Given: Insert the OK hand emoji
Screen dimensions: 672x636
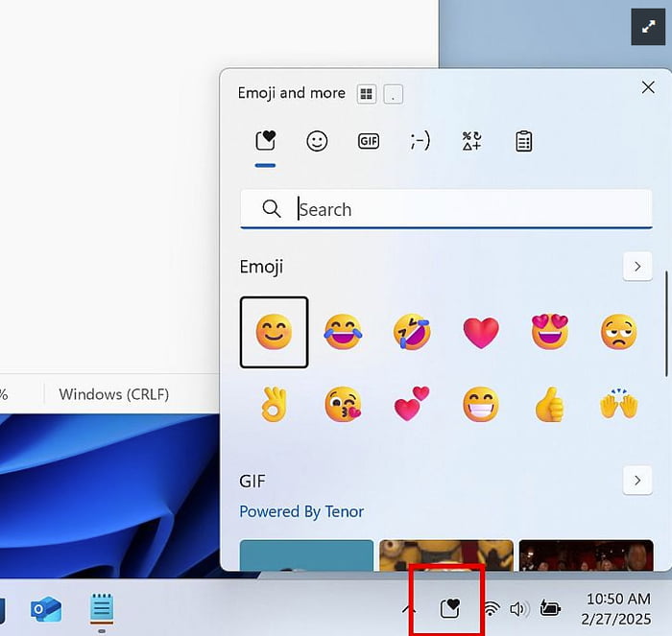Looking at the screenshot, I should coord(274,404).
